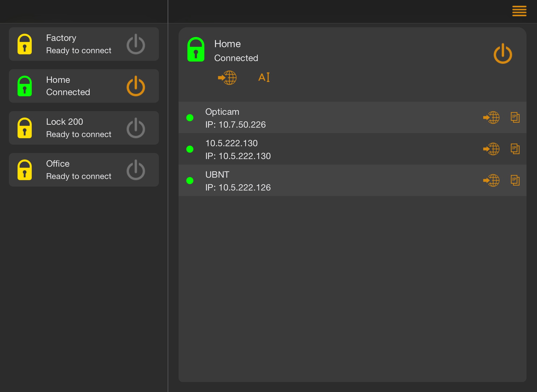
Task: Open the hamburger menu
Action: pyautogui.click(x=519, y=11)
